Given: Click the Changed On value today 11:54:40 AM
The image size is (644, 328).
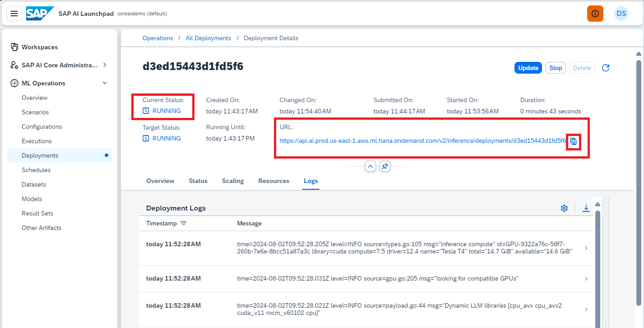Looking at the screenshot, I should click(x=305, y=111).
